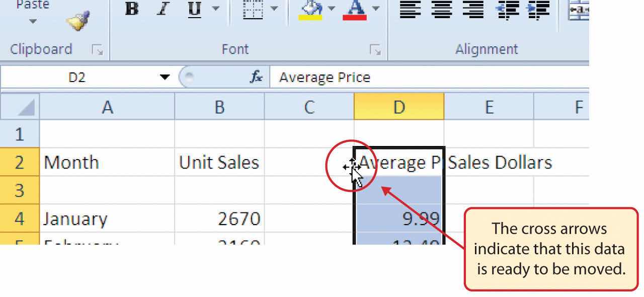Center the text alignment
The width and height of the screenshot is (644, 297).
click(441, 10)
